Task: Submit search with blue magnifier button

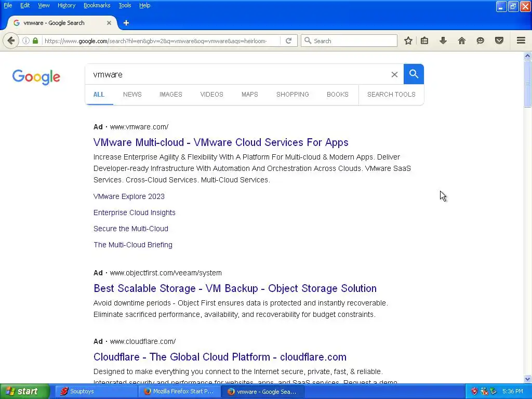Action: (x=414, y=74)
